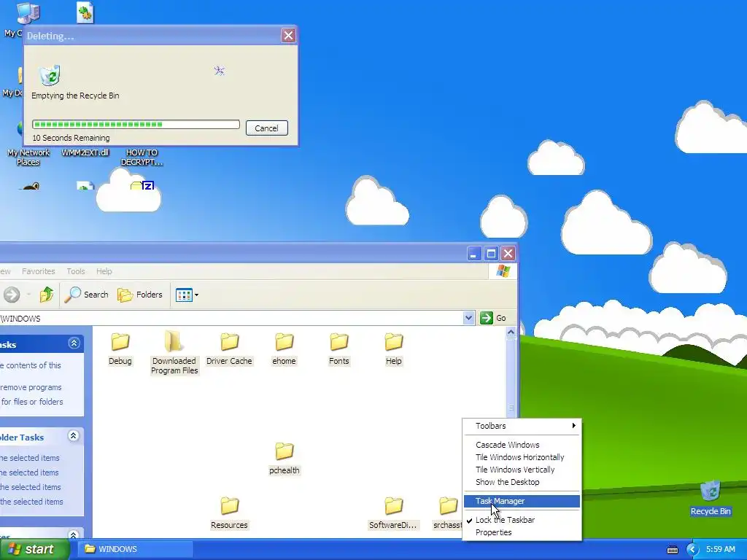Select the Resources folder
This screenshot has width=747, height=560.
(x=229, y=514)
